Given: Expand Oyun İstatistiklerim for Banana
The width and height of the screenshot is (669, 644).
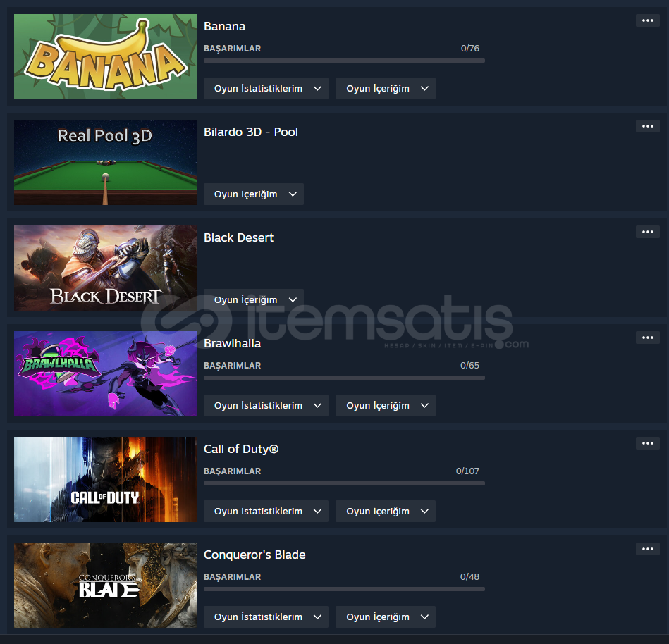Looking at the screenshot, I should pyautogui.click(x=266, y=88).
